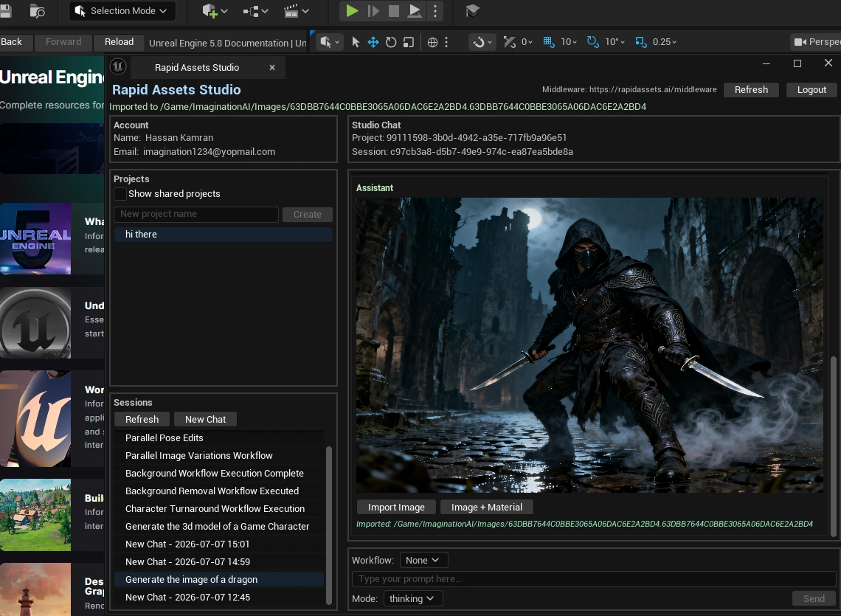Click the graduation cap tutorials icon
841x616 pixels.
472,11
